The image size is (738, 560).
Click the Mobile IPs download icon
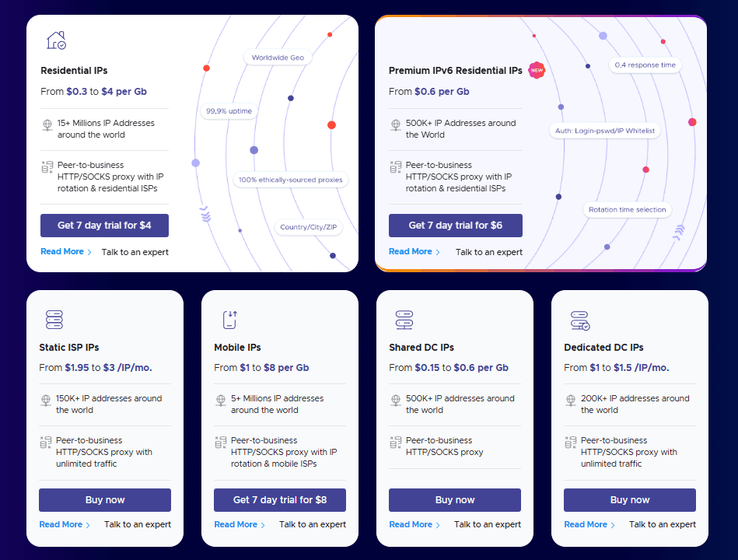pyautogui.click(x=229, y=319)
